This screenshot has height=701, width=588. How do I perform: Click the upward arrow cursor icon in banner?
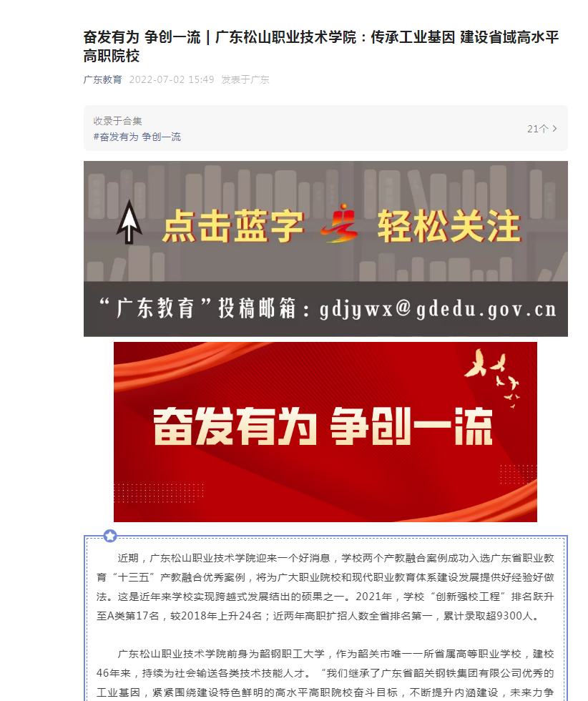(129, 222)
